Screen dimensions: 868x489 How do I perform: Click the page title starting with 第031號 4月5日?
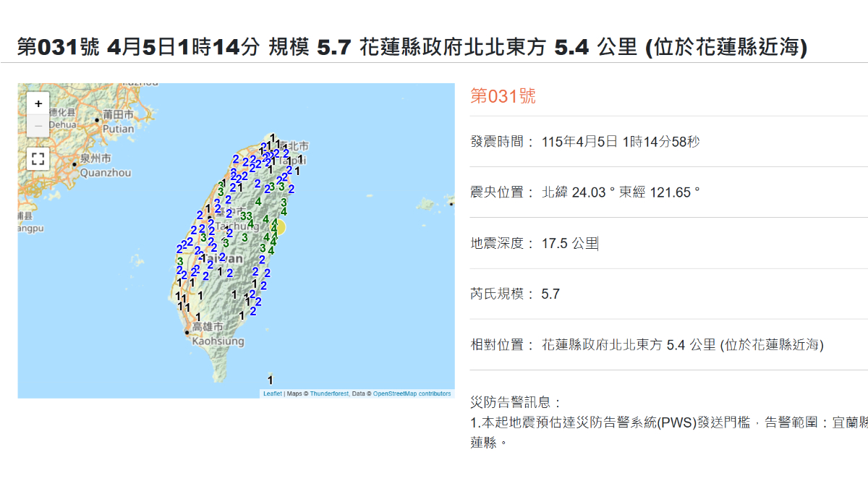tap(412, 47)
